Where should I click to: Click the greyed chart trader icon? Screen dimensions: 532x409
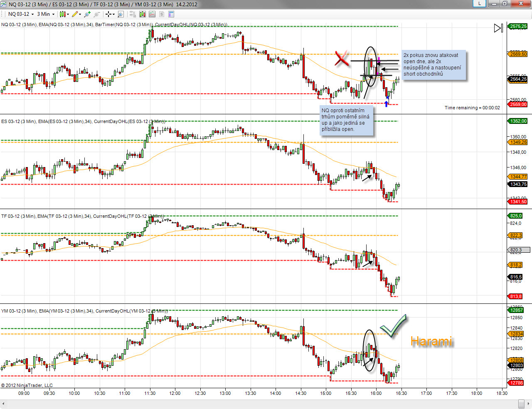tap(133, 14)
